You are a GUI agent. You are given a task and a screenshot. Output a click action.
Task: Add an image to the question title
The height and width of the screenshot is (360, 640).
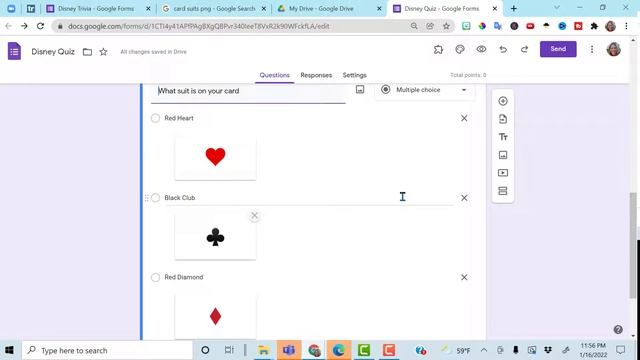360,89
